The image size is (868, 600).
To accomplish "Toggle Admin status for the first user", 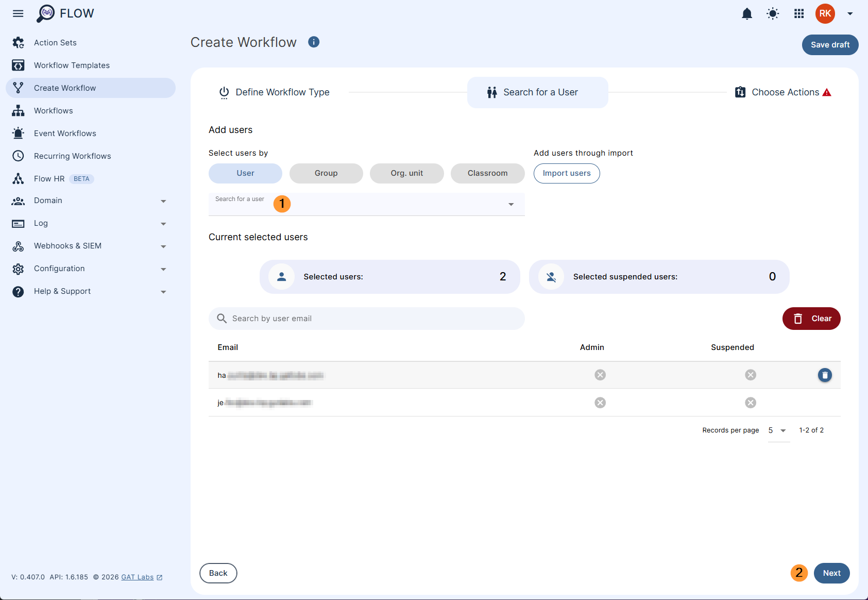I will (x=600, y=375).
